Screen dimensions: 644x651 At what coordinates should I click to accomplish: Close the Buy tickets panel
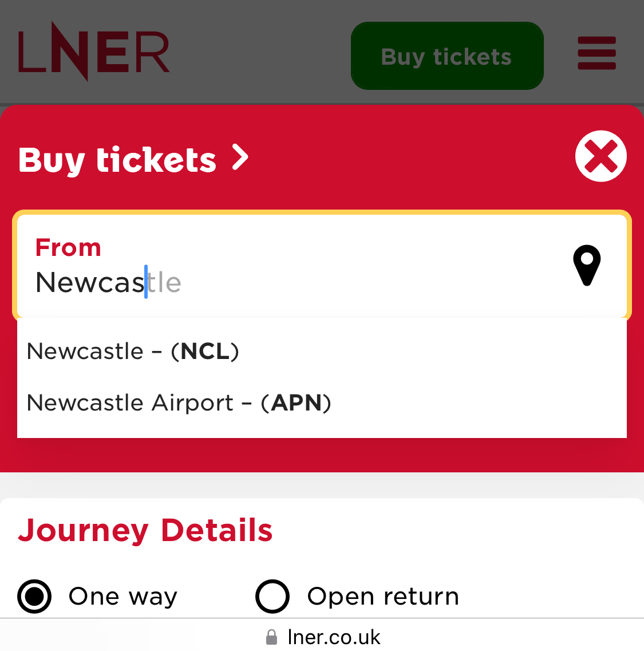[x=600, y=156]
